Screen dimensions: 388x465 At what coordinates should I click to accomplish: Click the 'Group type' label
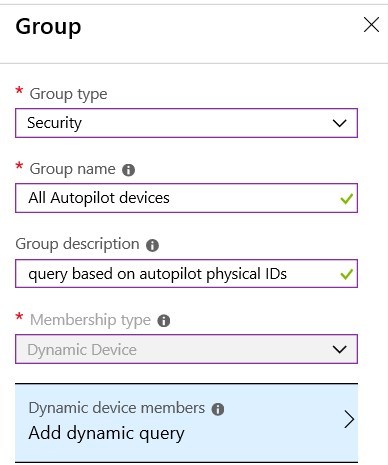point(68,94)
